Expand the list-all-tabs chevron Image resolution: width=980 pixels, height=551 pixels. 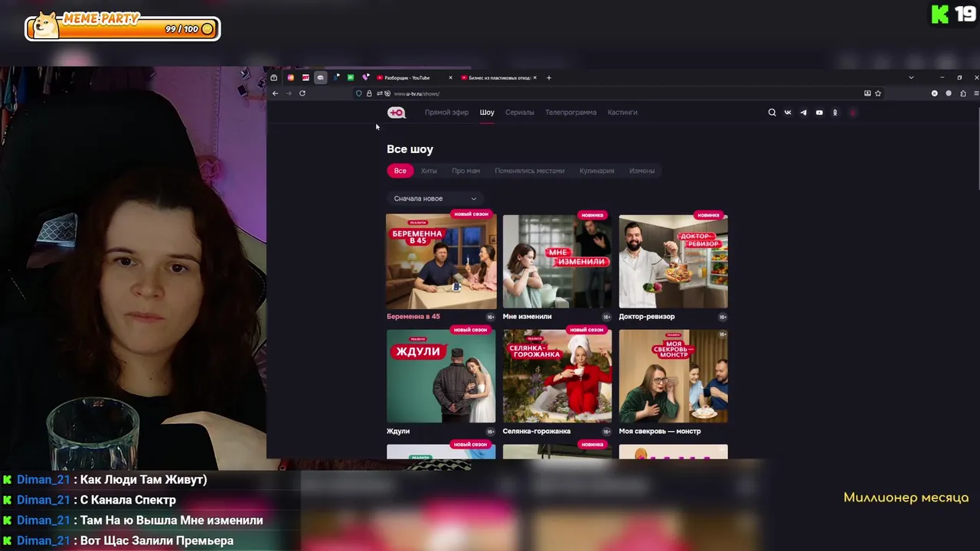pyautogui.click(x=911, y=77)
